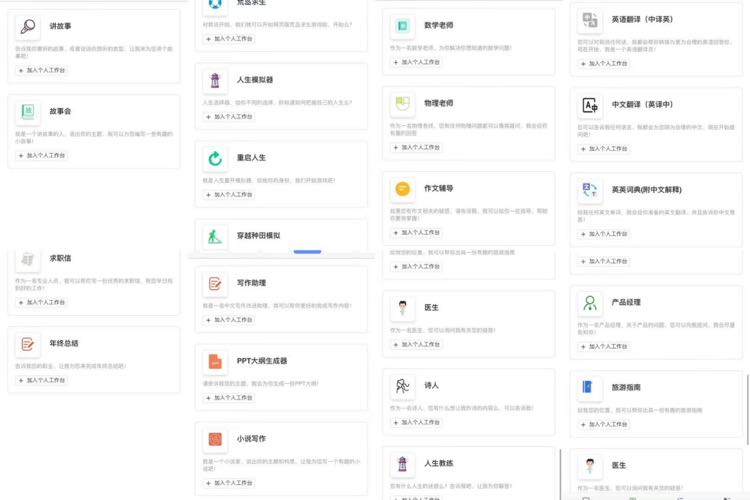This screenshot has height=500, width=750.
Task: Click the 写作助理 edit pencil icon
Action: pos(215,283)
